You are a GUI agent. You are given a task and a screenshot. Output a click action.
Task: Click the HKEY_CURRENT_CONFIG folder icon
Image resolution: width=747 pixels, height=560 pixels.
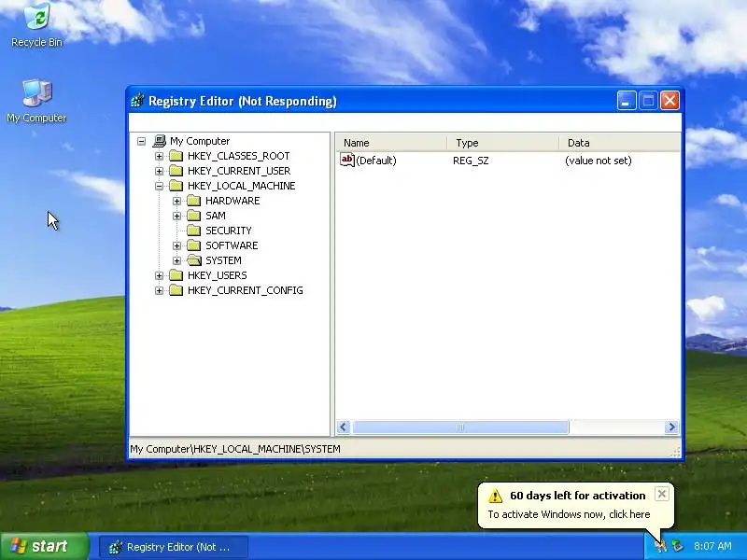tap(176, 290)
